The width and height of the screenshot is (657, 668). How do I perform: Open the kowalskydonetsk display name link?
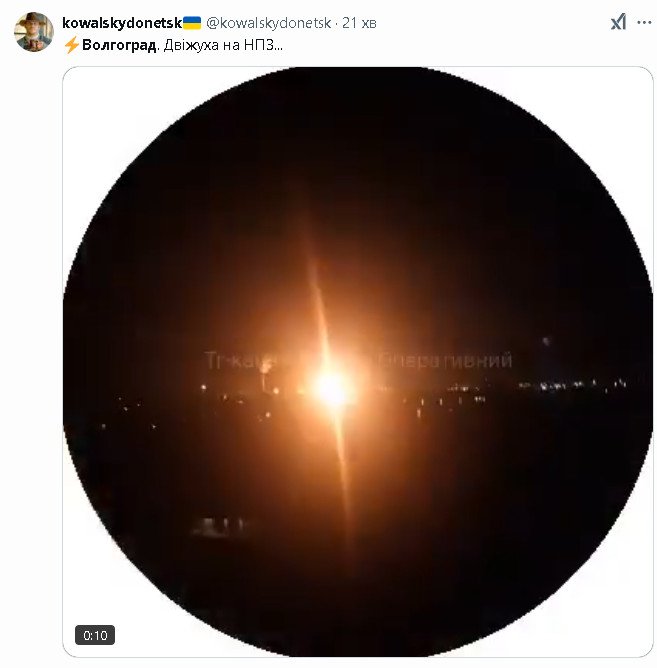120,23
